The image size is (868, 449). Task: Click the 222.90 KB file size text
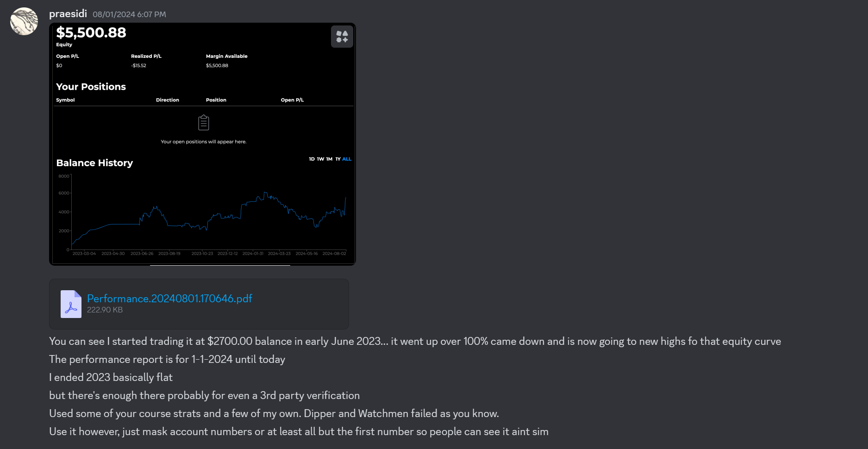coord(105,310)
